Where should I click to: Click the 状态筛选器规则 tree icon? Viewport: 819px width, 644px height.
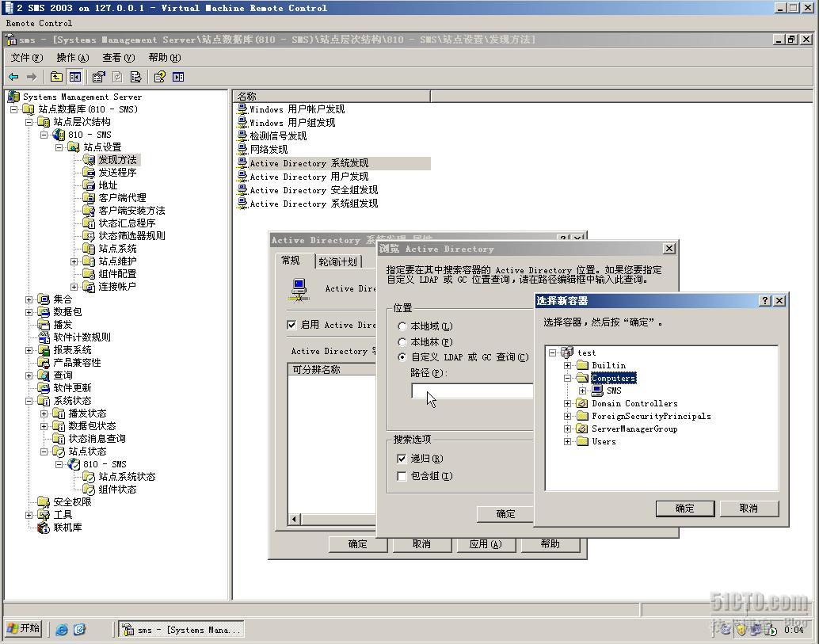tap(89, 236)
